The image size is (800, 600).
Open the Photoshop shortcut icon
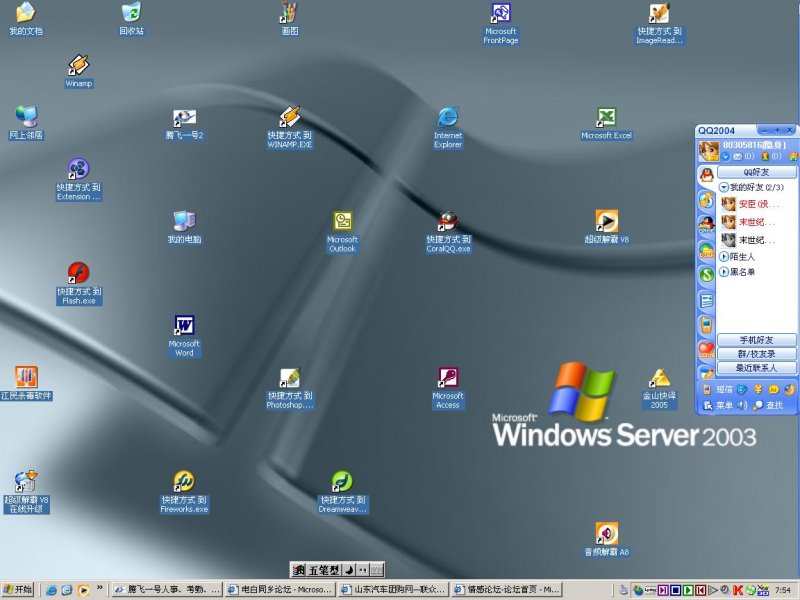290,378
